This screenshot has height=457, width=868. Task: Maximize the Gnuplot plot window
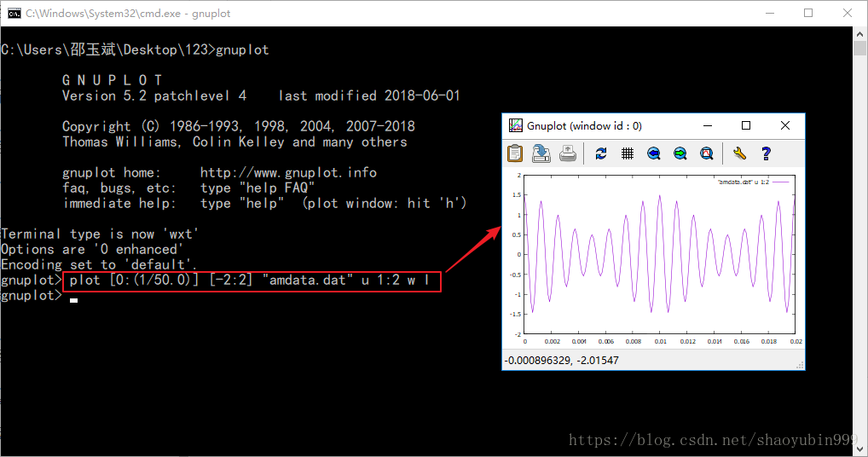coord(746,125)
